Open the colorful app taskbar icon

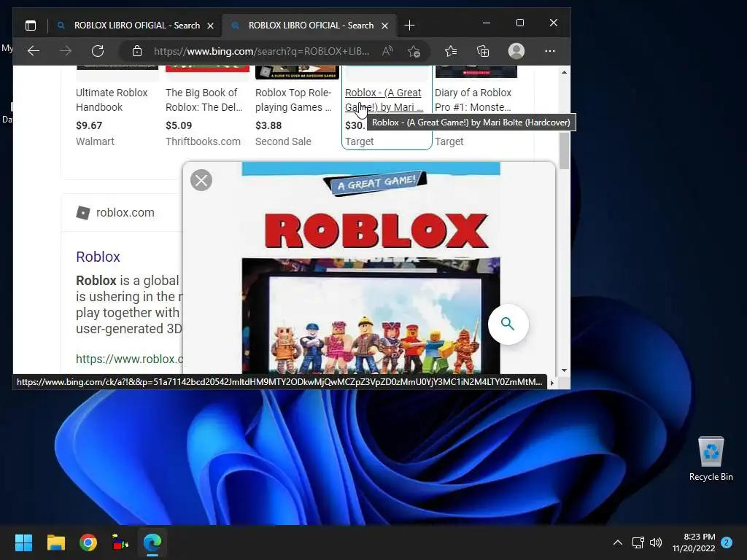point(120,542)
